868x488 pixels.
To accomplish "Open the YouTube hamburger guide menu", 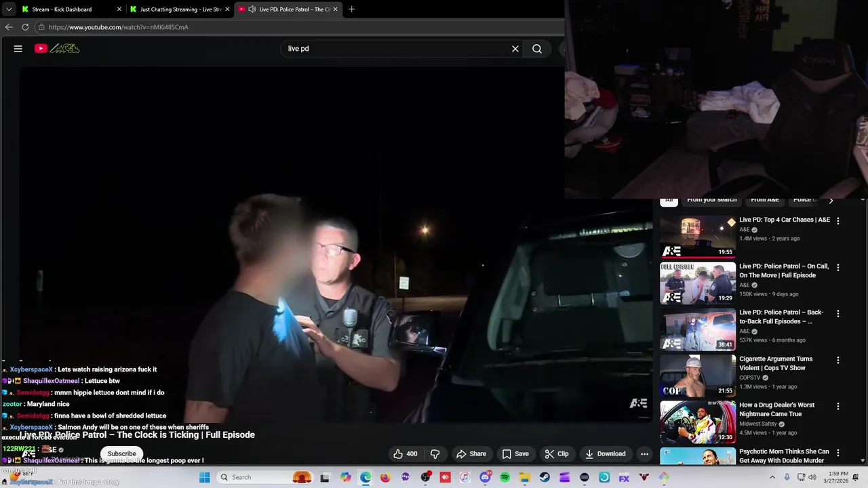I will (18, 49).
